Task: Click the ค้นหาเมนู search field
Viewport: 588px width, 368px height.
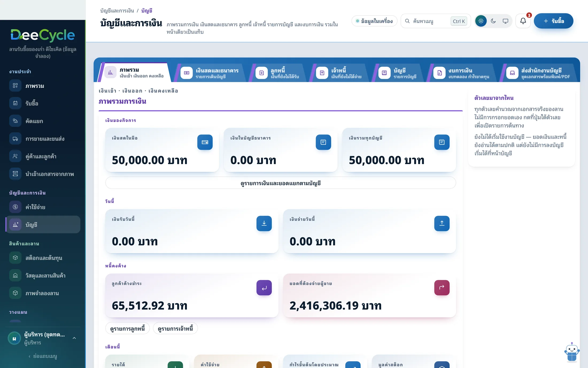Action: pos(436,21)
